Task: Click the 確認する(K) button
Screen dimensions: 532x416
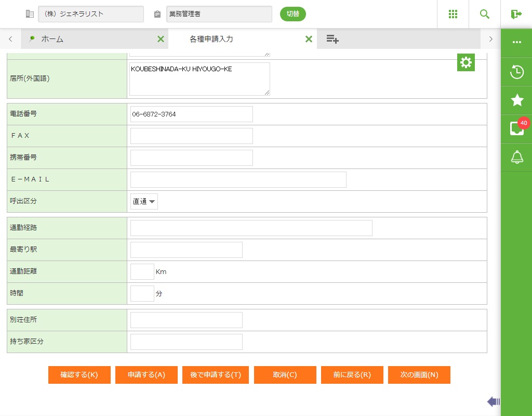Action: coord(79,375)
